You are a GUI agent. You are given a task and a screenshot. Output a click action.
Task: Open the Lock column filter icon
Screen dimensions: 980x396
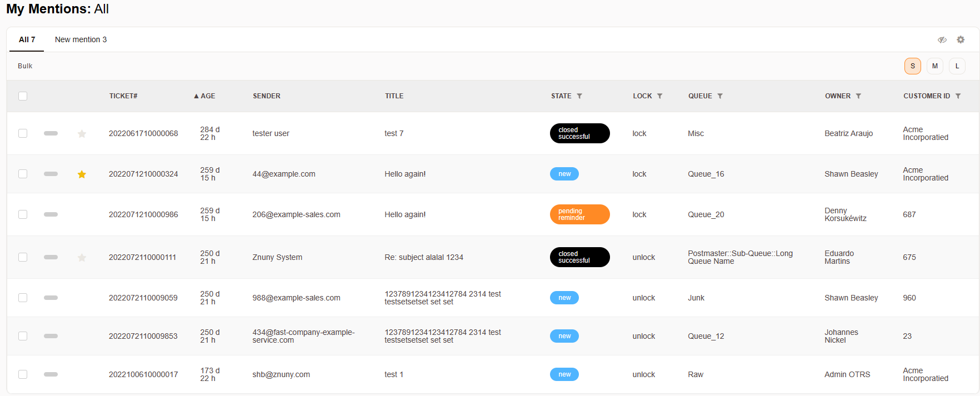point(660,96)
